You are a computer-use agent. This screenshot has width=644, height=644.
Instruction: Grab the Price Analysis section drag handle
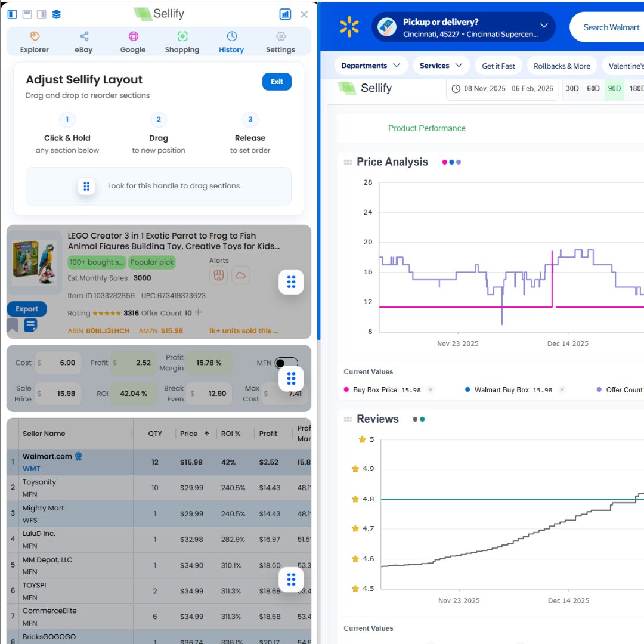348,162
